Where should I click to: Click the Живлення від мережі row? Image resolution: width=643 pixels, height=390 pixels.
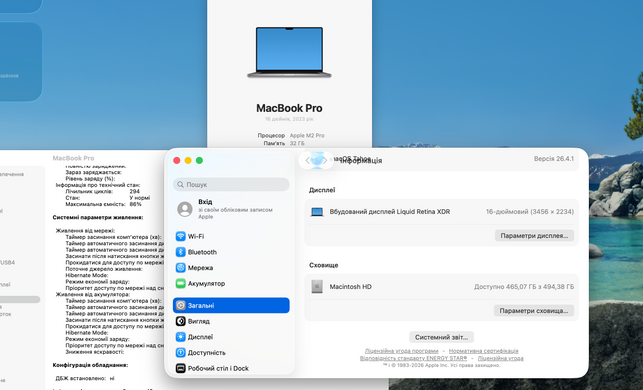tap(85, 231)
